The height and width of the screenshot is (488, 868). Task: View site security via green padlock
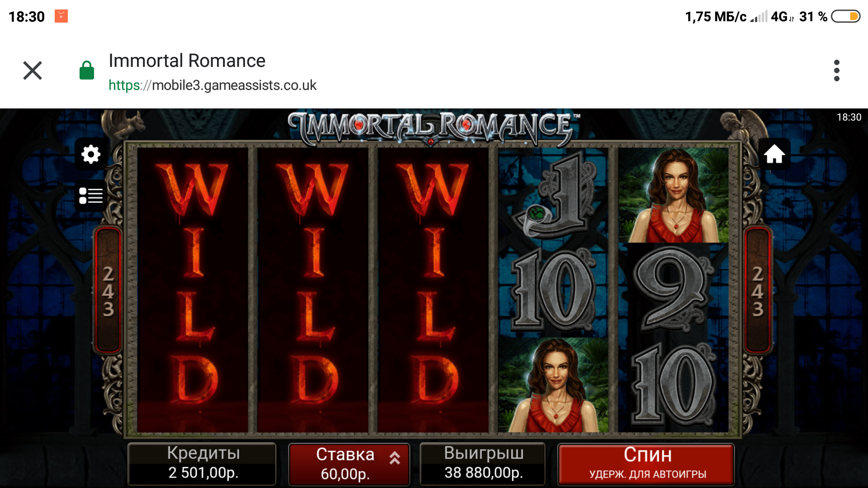pyautogui.click(x=87, y=70)
